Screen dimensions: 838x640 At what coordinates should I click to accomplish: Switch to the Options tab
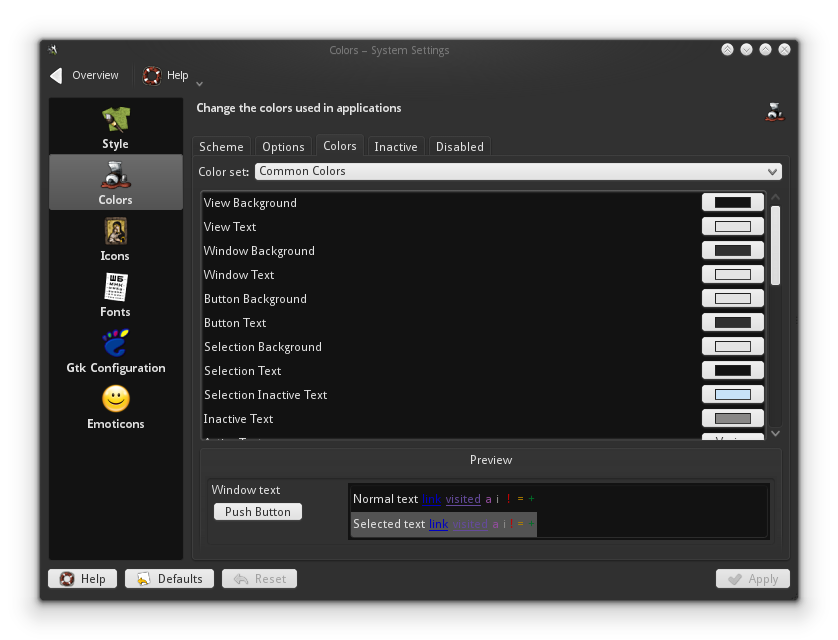[x=283, y=147]
